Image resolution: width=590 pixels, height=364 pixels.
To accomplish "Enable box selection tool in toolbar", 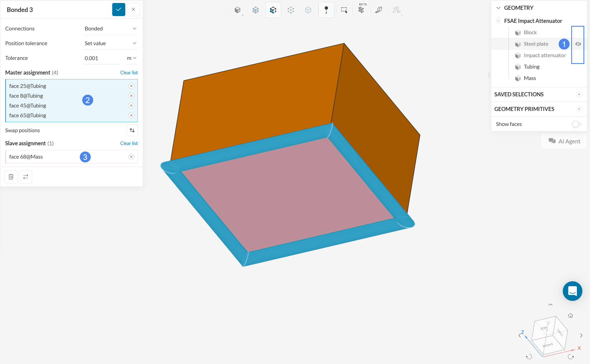I will (x=344, y=10).
